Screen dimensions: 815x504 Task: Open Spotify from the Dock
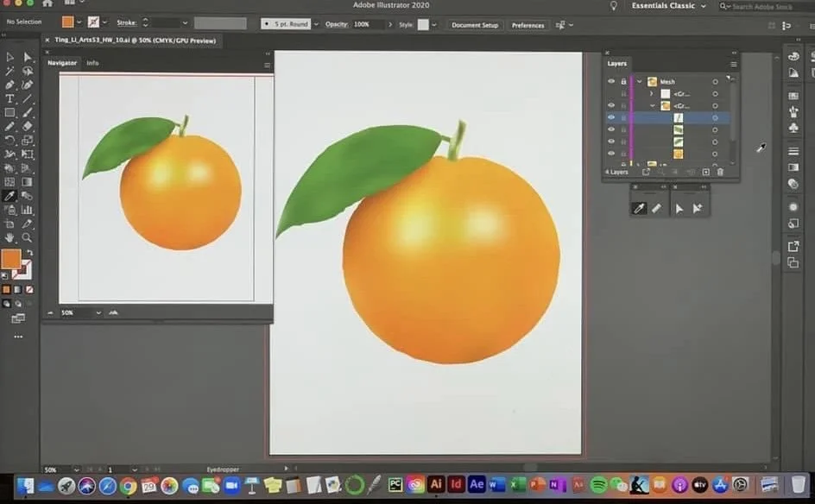click(x=598, y=485)
